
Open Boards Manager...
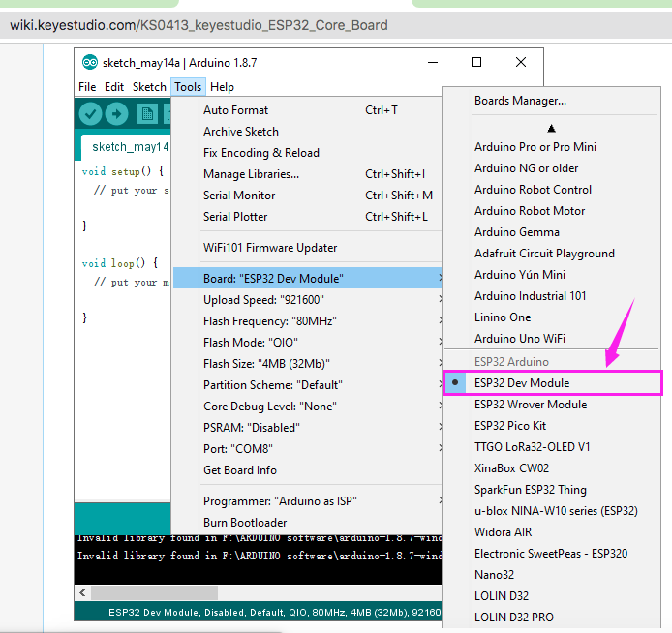(x=553, y=101)
